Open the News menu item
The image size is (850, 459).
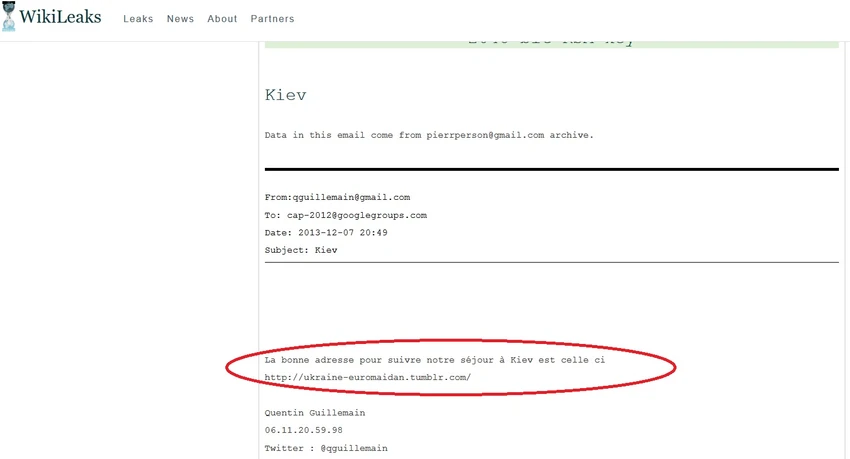[x=180, y=18]
